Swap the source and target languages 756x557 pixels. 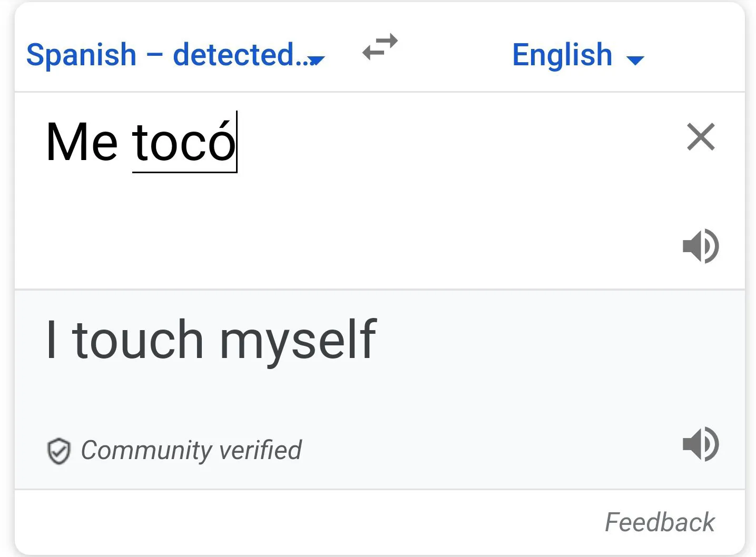(x=380, y=47)
